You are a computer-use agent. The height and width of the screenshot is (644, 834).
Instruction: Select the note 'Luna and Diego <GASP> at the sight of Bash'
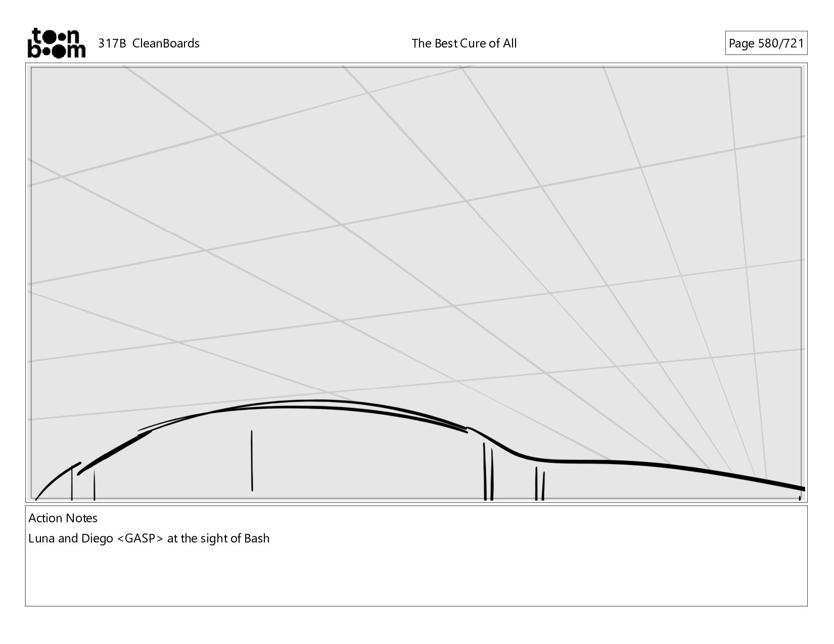149,538
